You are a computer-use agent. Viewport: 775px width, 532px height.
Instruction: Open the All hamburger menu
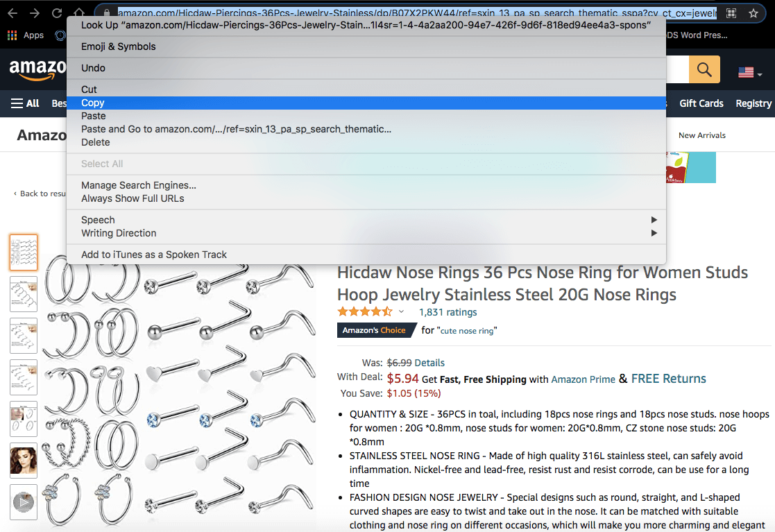[25, 103]
